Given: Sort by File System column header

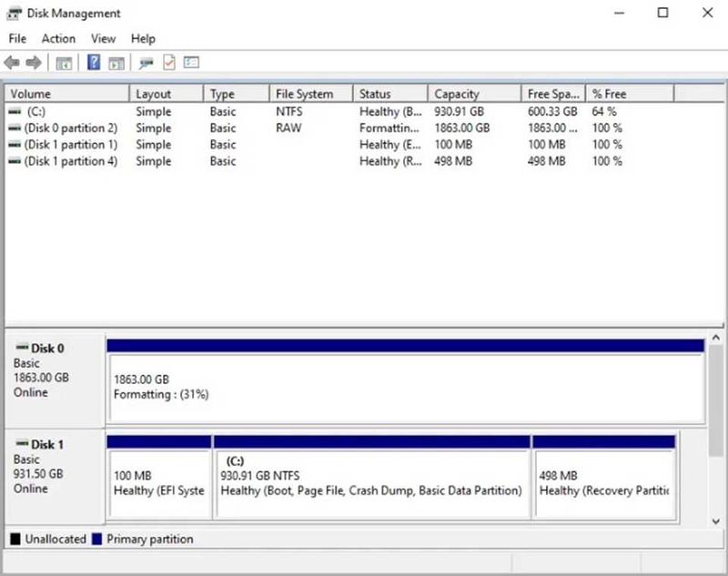Looking at the screenshot, I should tap(311, 94).
